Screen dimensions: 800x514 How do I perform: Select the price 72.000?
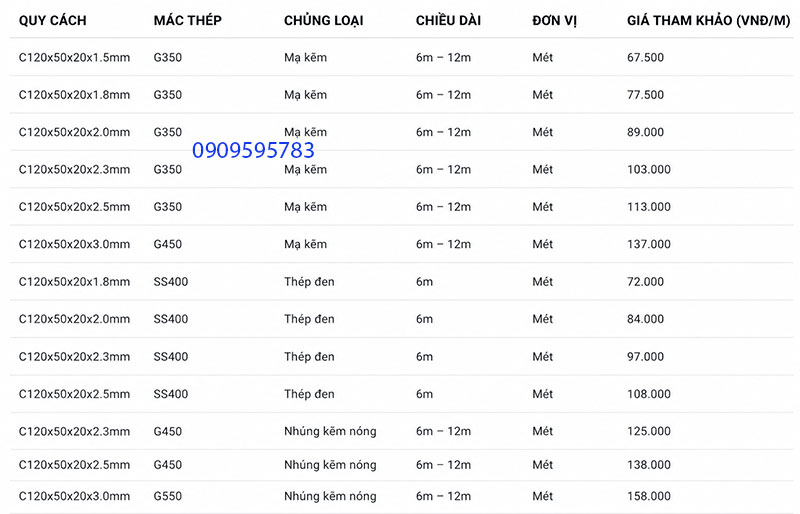(645, 282)
